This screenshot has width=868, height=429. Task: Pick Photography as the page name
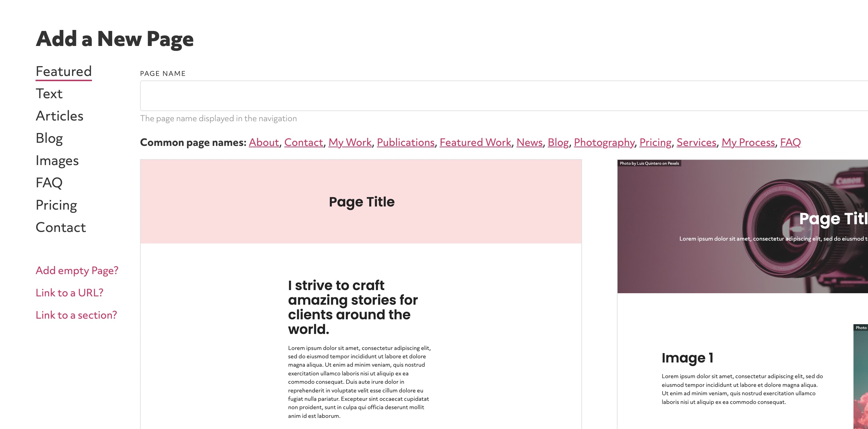604,142
